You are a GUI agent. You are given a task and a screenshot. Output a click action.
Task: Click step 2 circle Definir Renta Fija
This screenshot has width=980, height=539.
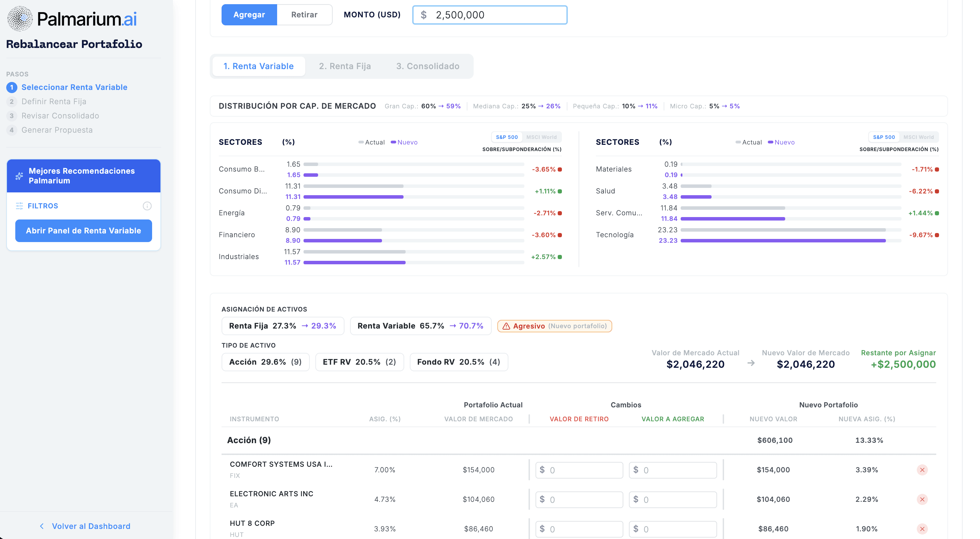click(12, 101)
